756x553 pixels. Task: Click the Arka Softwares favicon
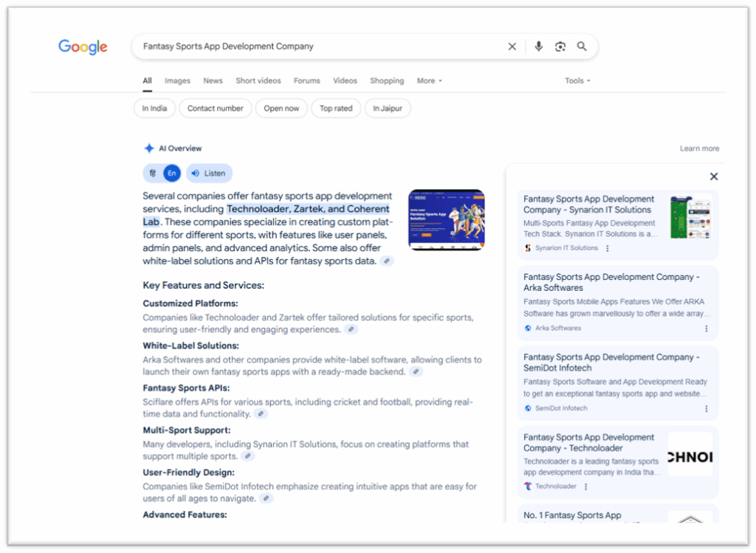tap(527, 328)
